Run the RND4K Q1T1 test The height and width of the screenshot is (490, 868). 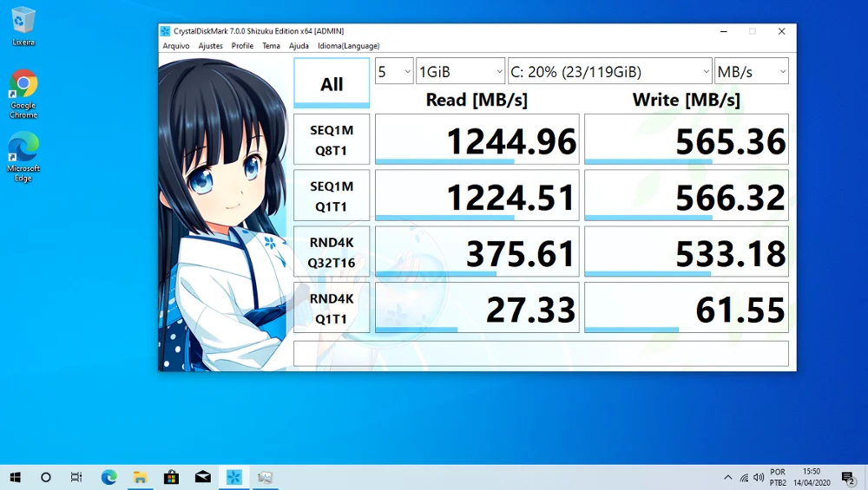click(x=332, y=308)
